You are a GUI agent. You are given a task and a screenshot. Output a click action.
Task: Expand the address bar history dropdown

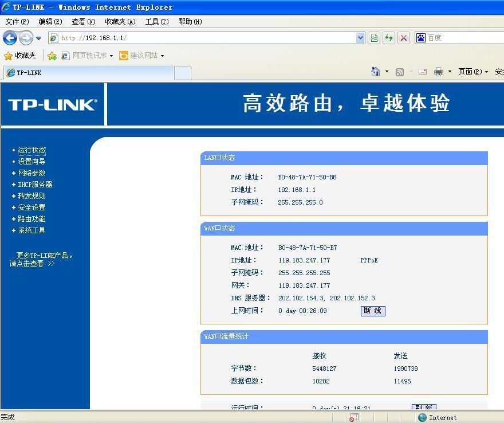click(361, 38)
